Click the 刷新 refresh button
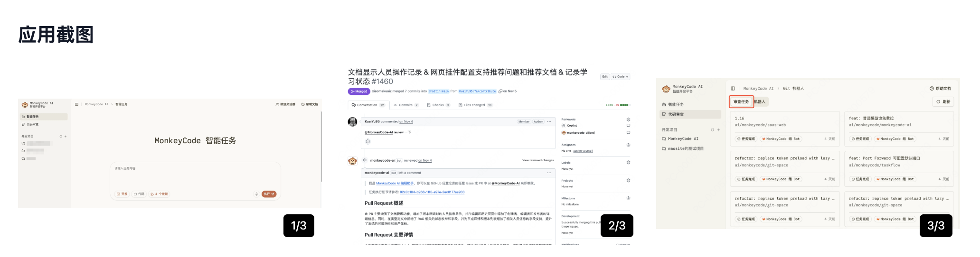 [943, 102]
